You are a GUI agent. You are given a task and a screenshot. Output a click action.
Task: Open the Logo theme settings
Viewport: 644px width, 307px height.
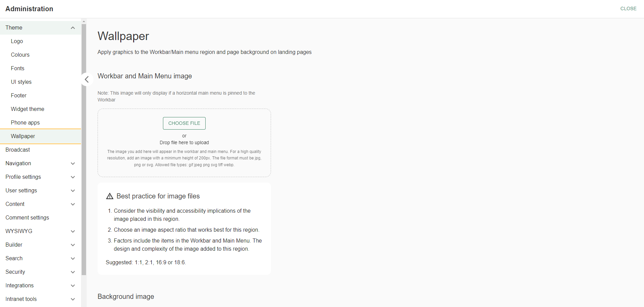pos(17,41)
